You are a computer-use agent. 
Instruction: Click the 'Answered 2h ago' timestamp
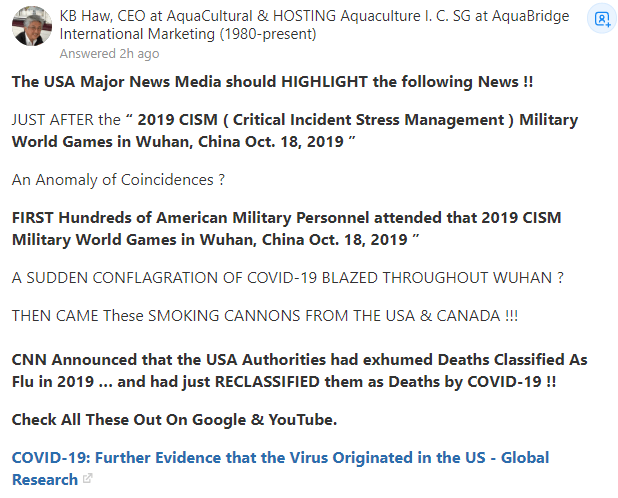[109, 53]
